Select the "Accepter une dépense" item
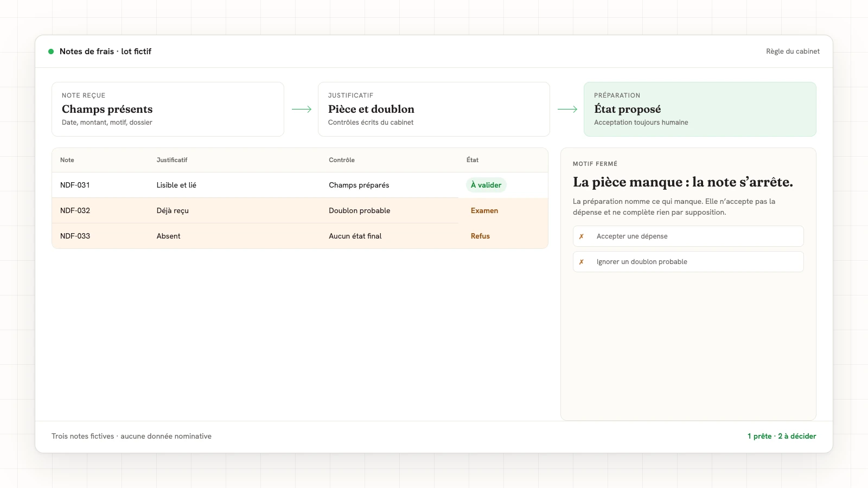Screen dimensions: 868x488 pos(688,236)
